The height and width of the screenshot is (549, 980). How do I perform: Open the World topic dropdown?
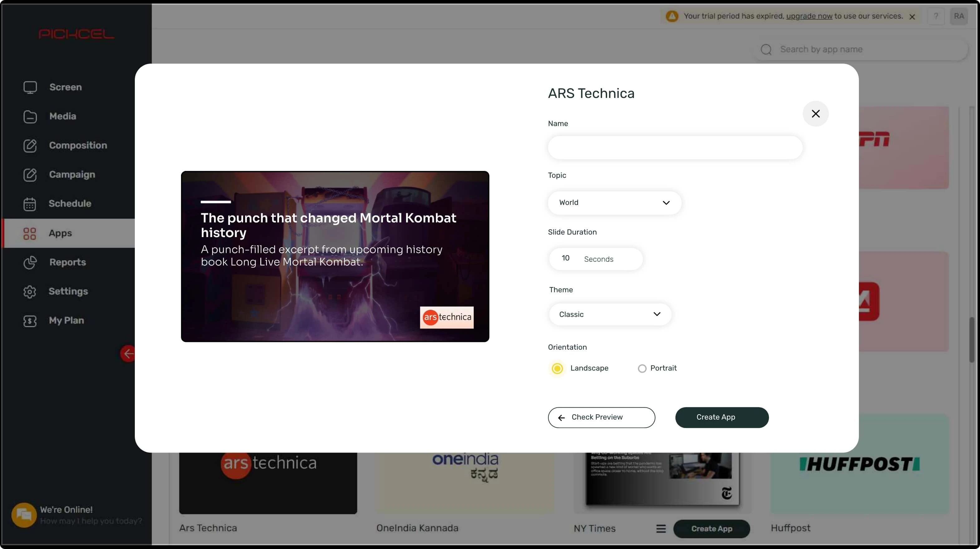pos(613,202)
